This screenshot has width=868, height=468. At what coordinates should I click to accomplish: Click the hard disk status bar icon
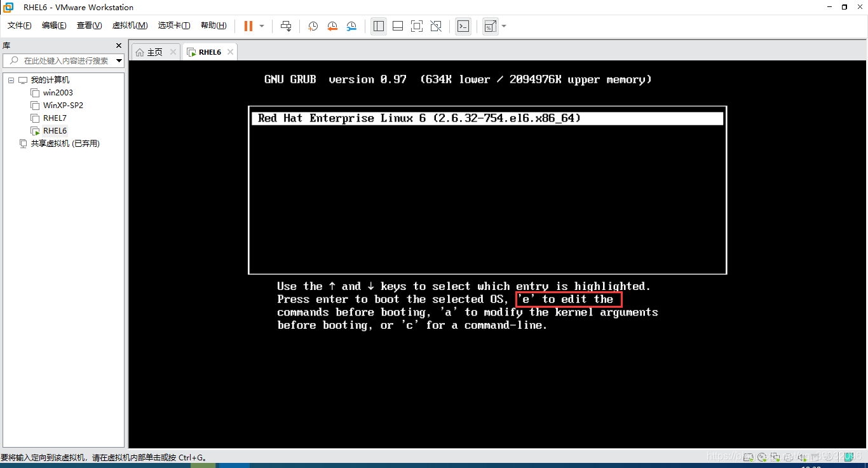[749, 457]
